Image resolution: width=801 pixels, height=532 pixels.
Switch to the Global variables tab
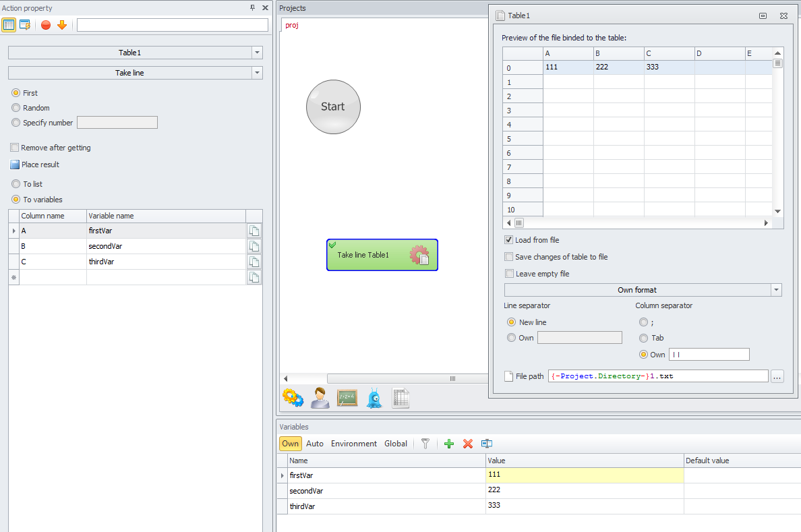tap(396, 444)
